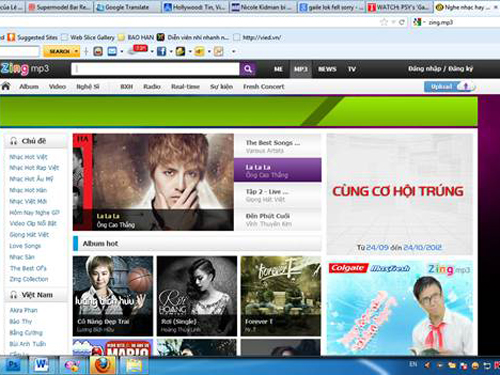Screen dimensions: 500x375
Task: Open the Nghệ Sĩ menu
Action: [x=88, y=87]
